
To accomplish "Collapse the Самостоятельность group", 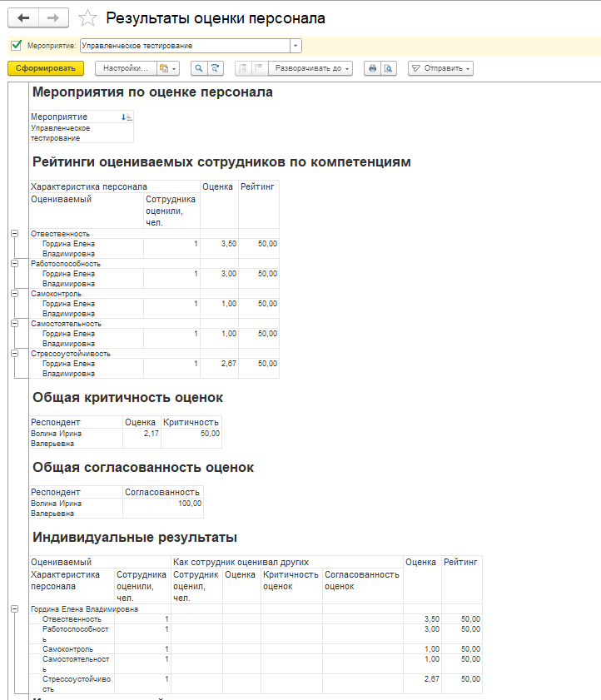I will [x=15, y=323].
